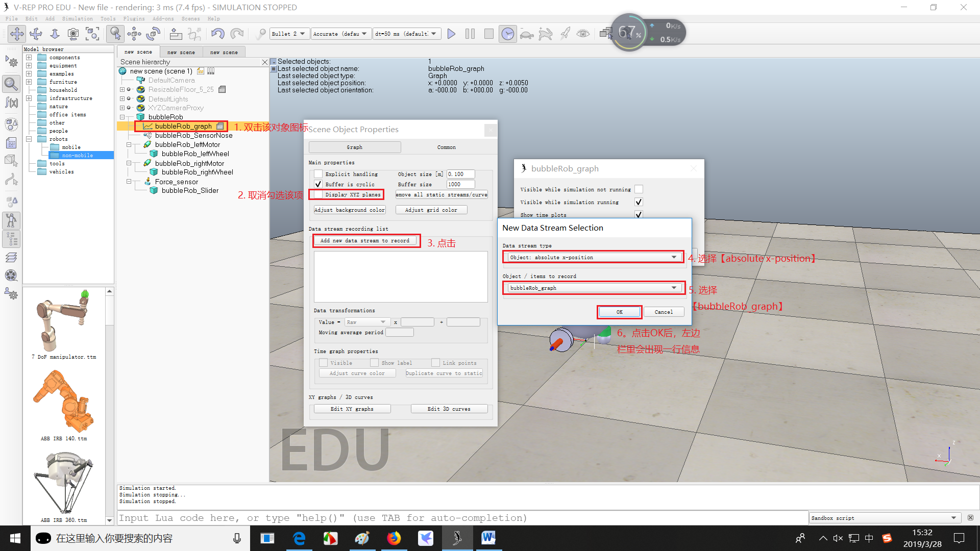Click the fit-to-view camera icon
The image size is (980, 551).
(x=92, y=34)
